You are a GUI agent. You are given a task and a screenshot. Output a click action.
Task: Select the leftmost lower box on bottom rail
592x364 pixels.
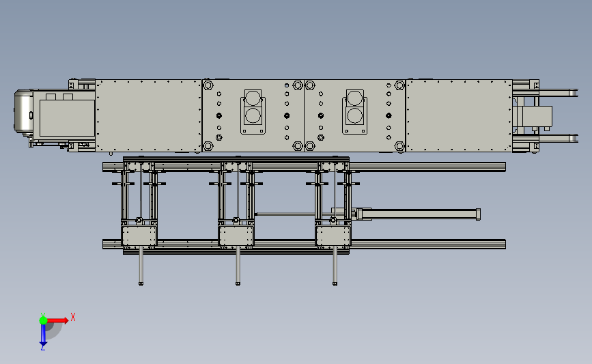click(139, 236)
